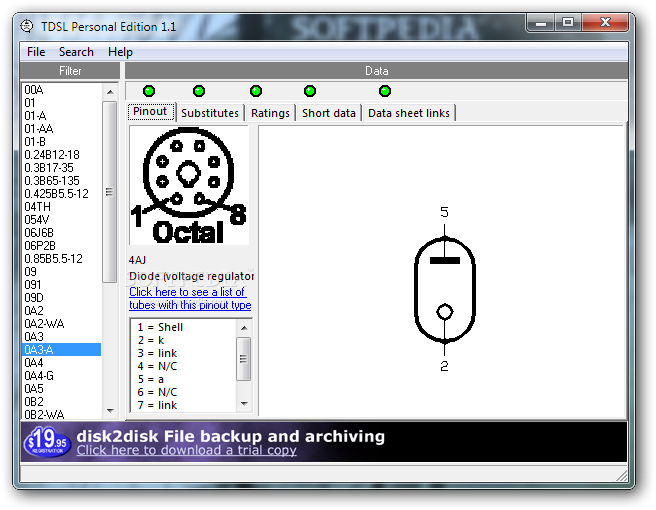Click the TDSL app icon in title bar
Image resolution: width=656 pixels, height=510 pixels.
coord(26,26)
